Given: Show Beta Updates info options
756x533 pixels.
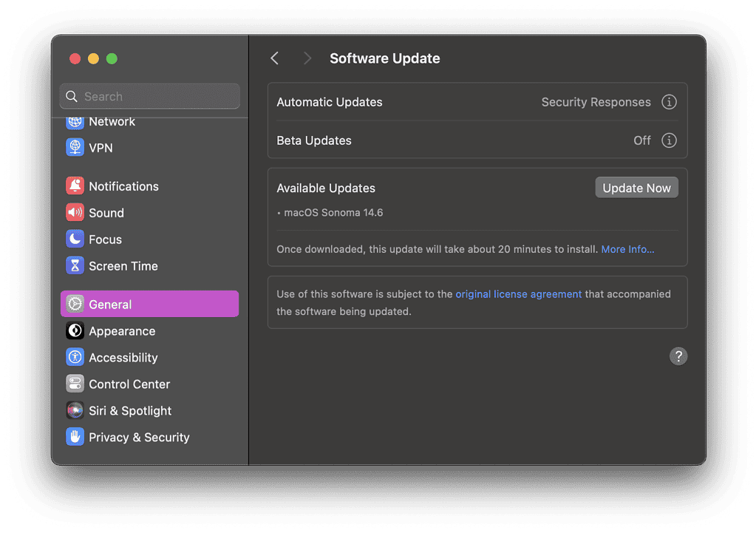Looking at the screenshot, I should coord(669,140).
